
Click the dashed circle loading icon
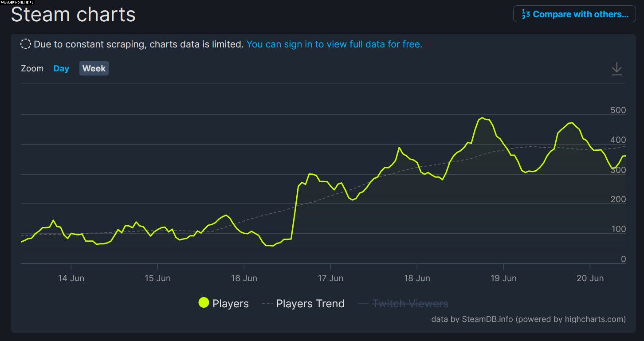click(x=26, y=44)
